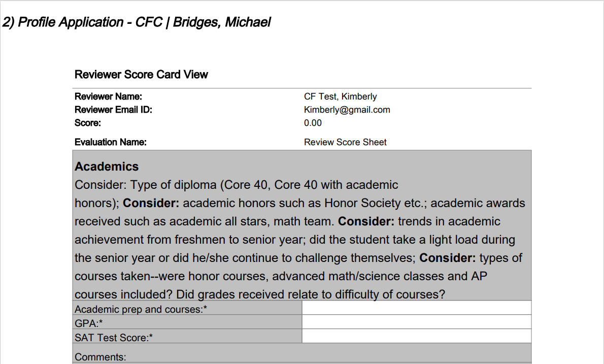Click the GPA label
The height and width of the screenshot is (364, 604).
pyautogui.click(x=89, y=323)
